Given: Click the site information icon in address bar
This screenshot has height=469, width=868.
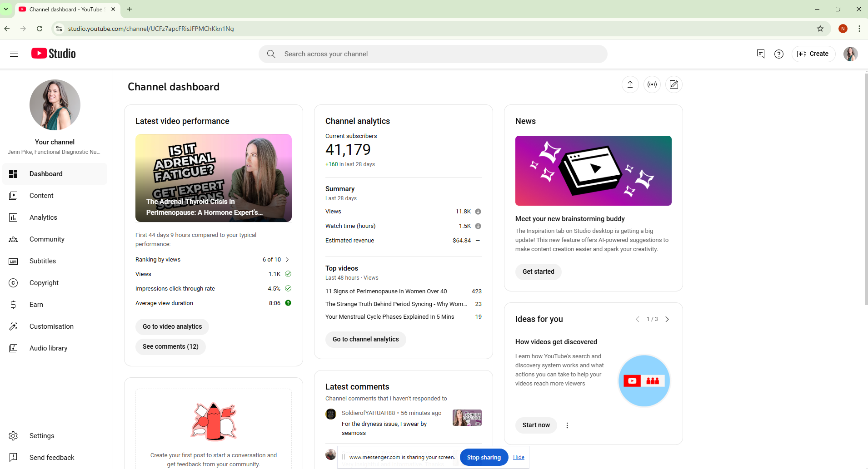Looking at the screenshot, I should click(59, 29).
